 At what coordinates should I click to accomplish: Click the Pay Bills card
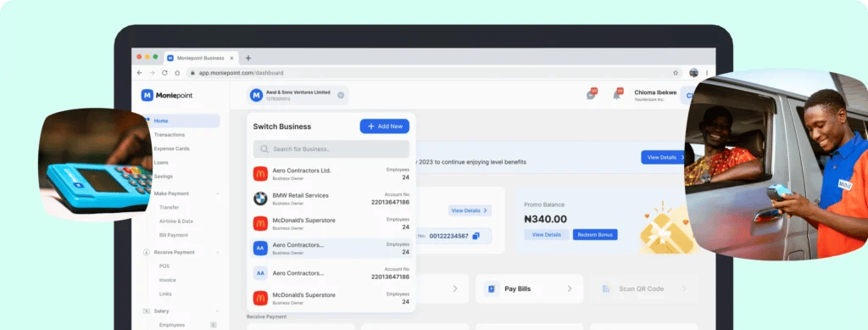coord(529,288)
